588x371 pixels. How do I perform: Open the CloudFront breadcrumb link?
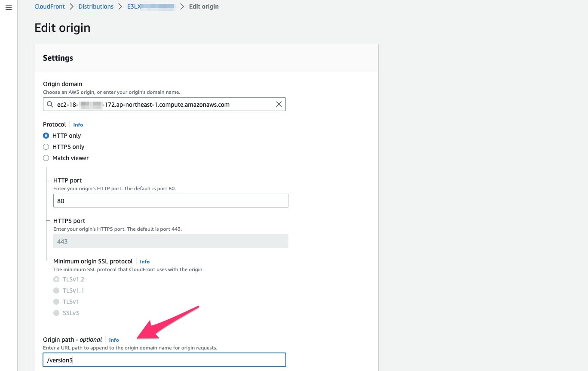tap(49, 6)
